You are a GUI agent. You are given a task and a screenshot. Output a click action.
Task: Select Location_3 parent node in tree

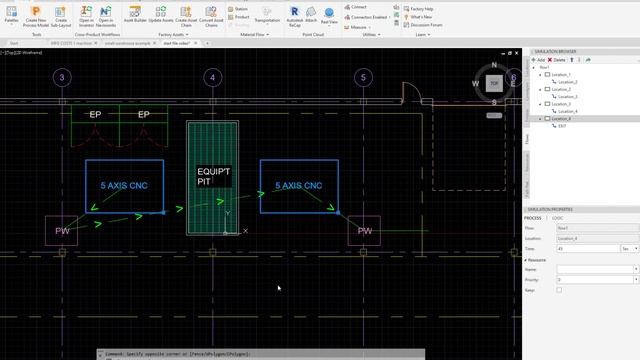(561, 104)
